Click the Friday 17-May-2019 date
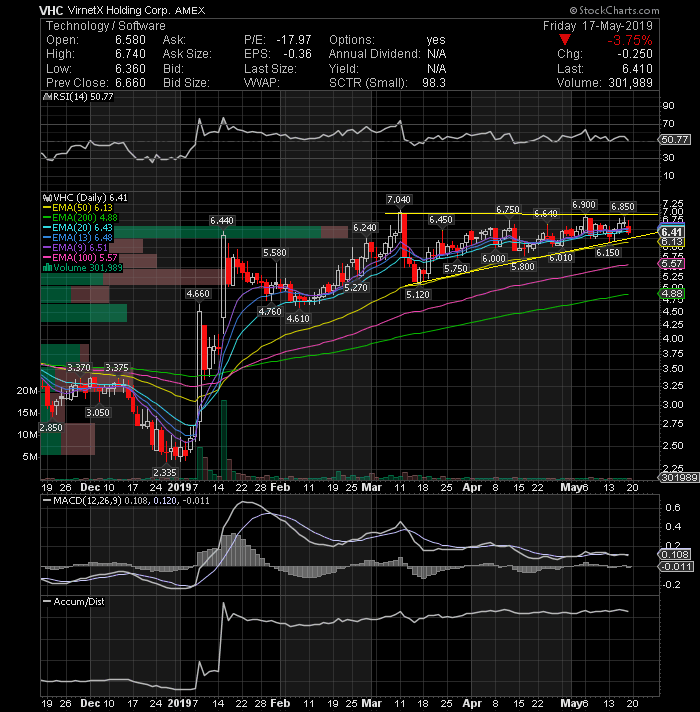This screenshot has height=712, width=700. pyautogui.click(x=597, y=26)
